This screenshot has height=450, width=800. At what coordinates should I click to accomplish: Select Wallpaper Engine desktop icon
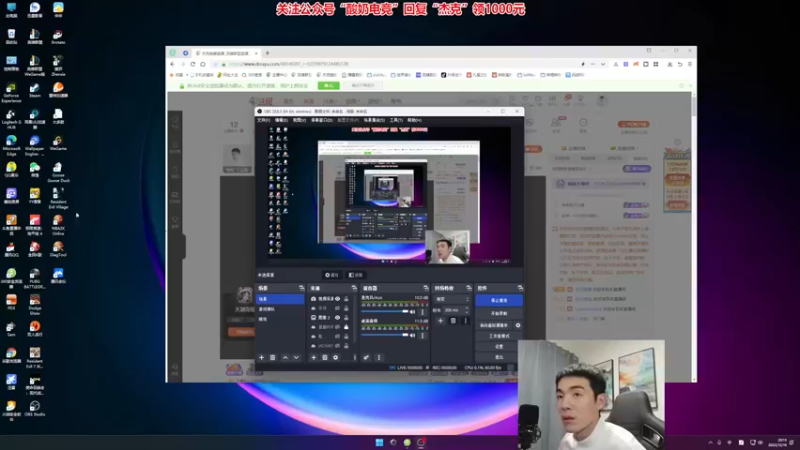click(x=35, y=145)
